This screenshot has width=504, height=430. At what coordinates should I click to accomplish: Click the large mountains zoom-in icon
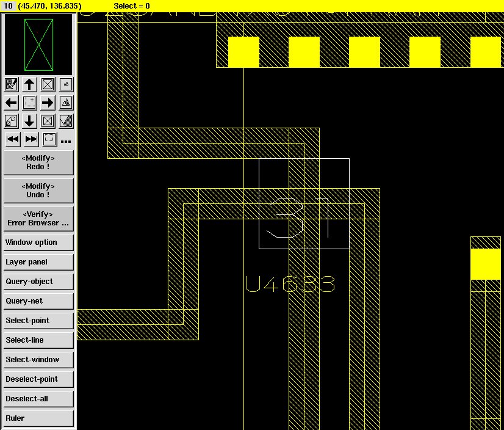[x=67, y=103]
